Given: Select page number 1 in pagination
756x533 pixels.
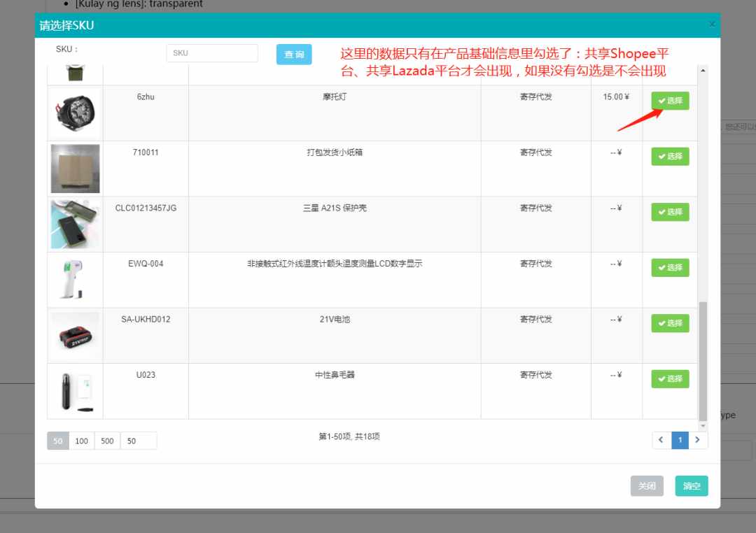Looking at the screenshot, I should click(680, 440).
